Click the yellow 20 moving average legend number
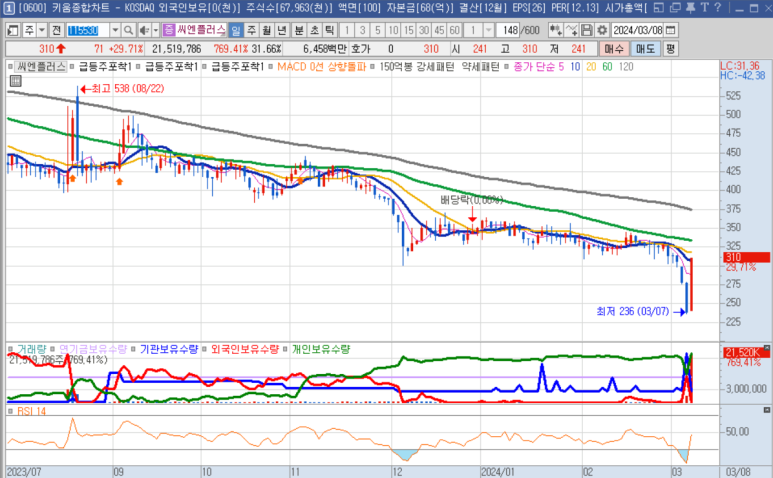The image size is (773, 478). (591, 67)
